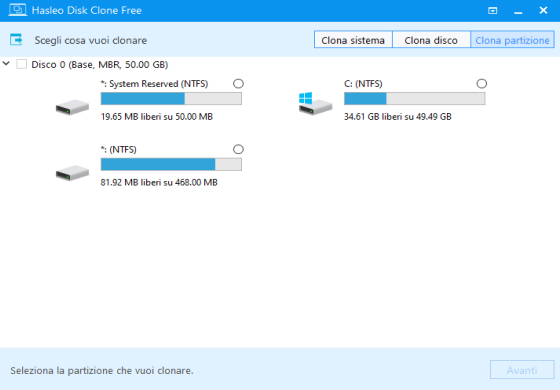Click the Hasleo Disk Clone Free title text
560x390 pixels.
(x=86, y=10)
